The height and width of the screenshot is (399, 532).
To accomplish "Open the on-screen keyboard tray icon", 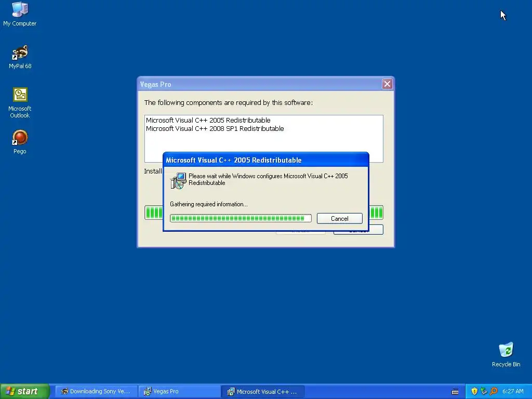I will (x=455, y=392).
